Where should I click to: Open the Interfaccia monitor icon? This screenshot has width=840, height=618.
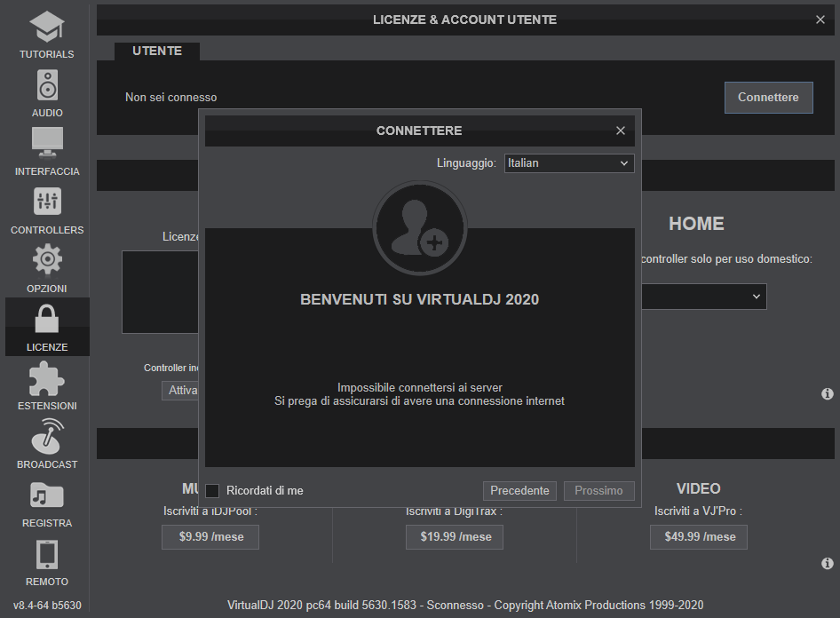pyautogui.click(x=47, y=143)
